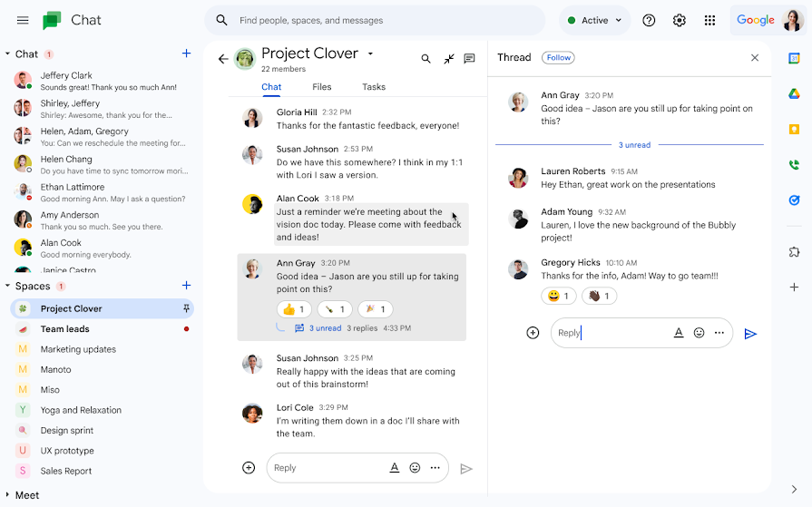812x507 pixels.
Task: Open the chat with Amy Anderson
Action: pyautogui.click(x=102, y=220)
